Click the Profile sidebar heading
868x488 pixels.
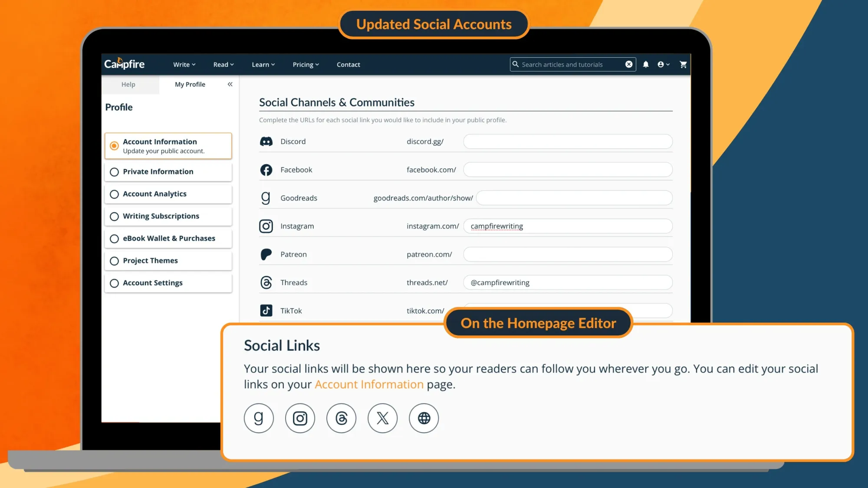coord(119,107)
